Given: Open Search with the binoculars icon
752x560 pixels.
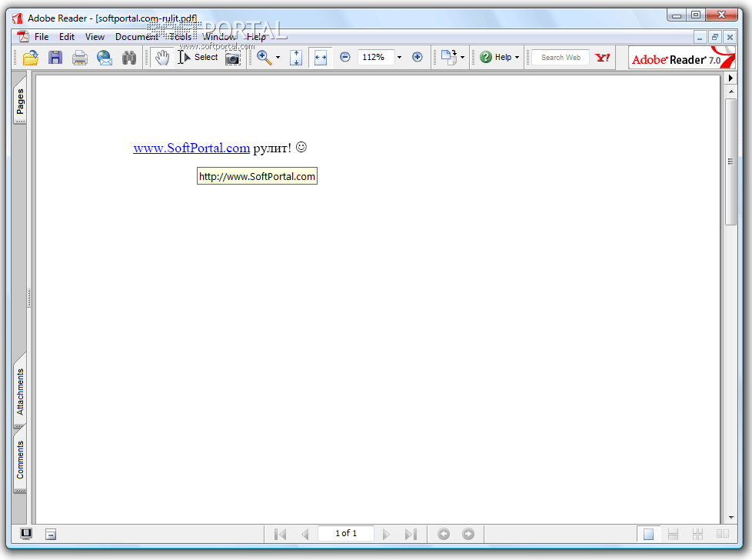Looking at the screenshot, I should coord(128,58).
